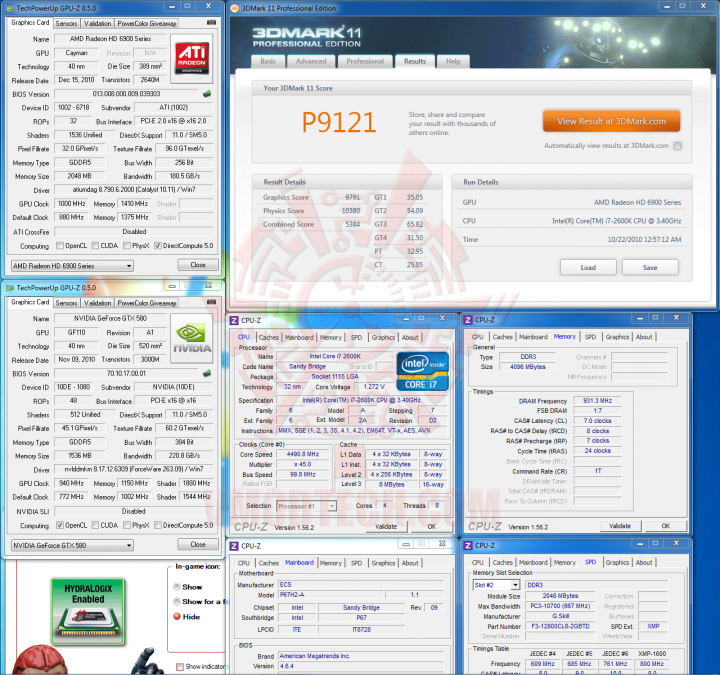This screenshot has height=675, width=720.
Task: Open PowerColor Giveaway tab in AMD GPU-Z window
Action: click(146, 23)
